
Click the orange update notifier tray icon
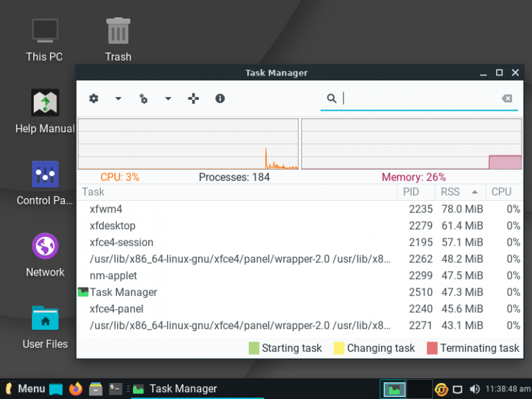click(x=441, y=389)
